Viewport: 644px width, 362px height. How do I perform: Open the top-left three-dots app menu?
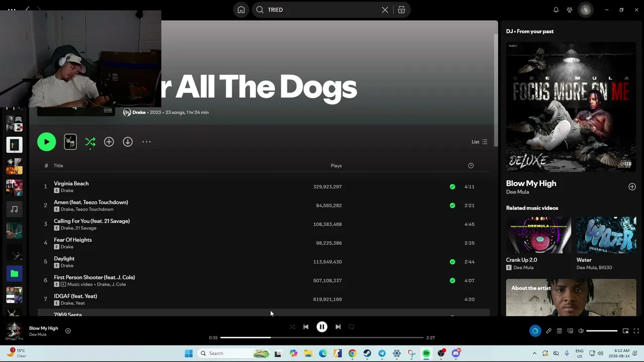pyautogui.click(x=12, y=10)
